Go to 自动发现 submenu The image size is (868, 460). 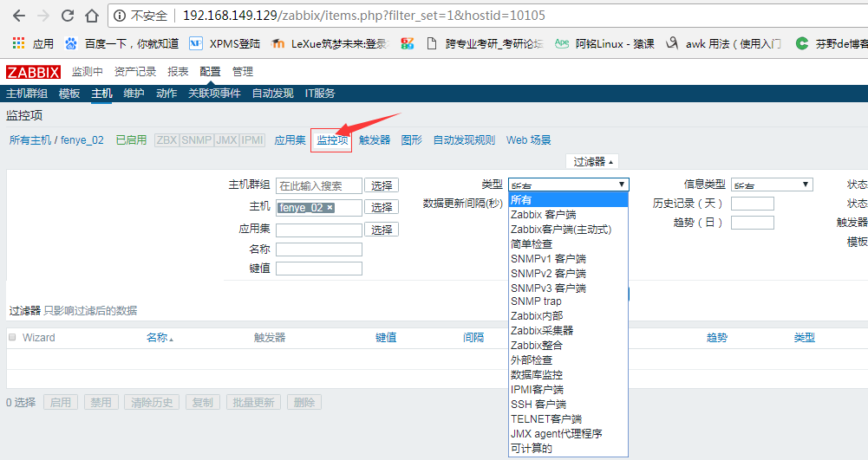(x=272, y=94)
